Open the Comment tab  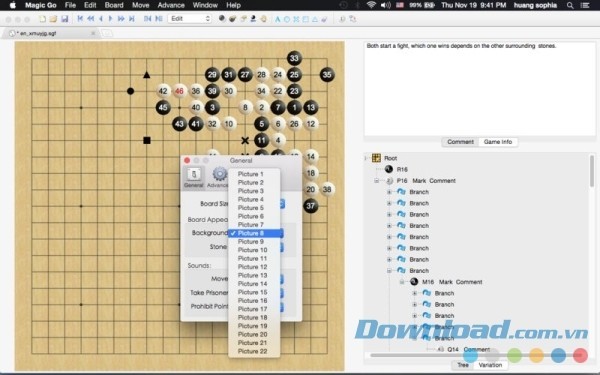[460, 142]
